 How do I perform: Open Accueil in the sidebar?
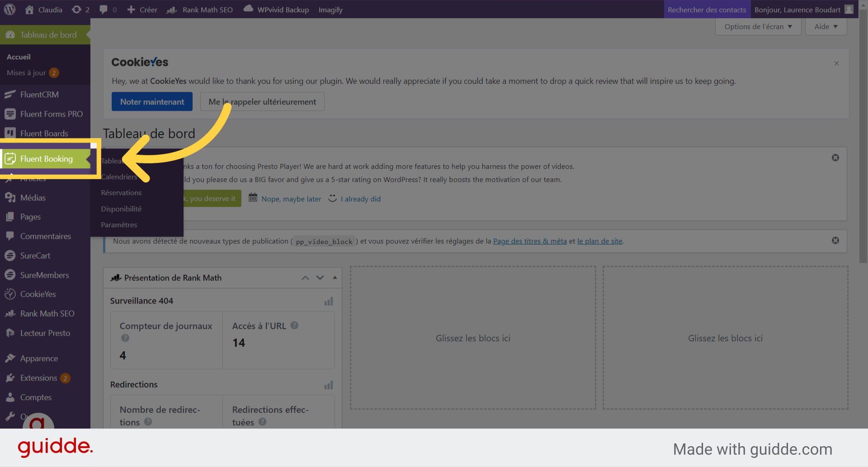pyautogui.click(x=19, y=57)
